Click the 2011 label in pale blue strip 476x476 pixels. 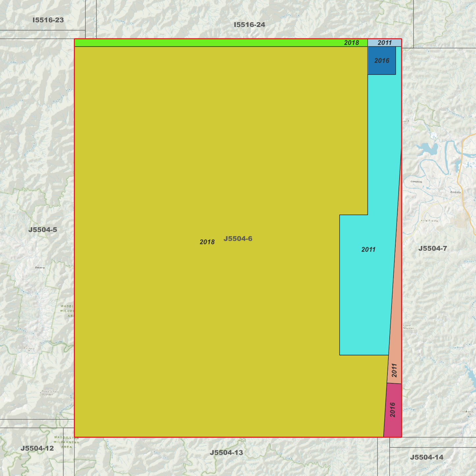[385, 43]
